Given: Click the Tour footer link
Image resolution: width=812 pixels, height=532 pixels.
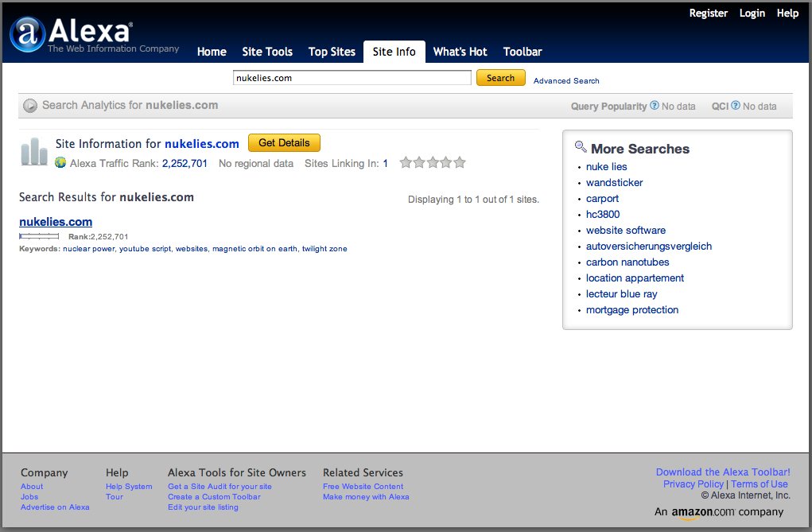Looking at the screenshot, I should 115,497.
